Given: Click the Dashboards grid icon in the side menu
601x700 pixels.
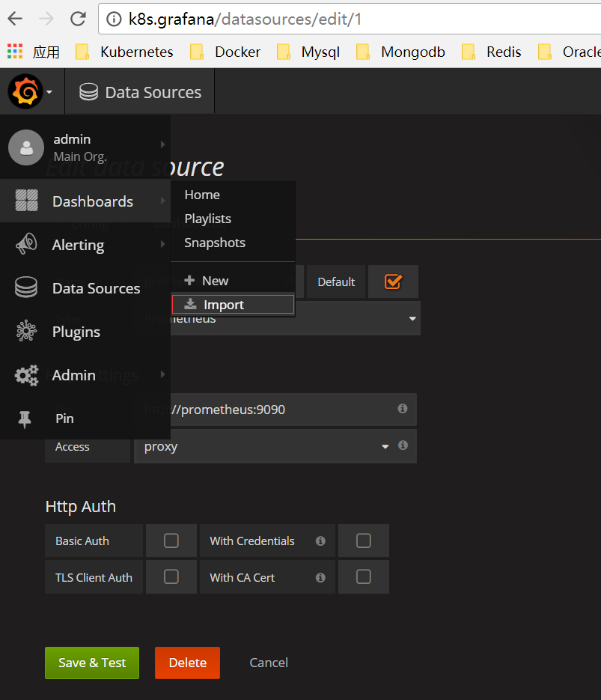Looking at the screenshot, I should pyautogui.click(x=27, y=201).
